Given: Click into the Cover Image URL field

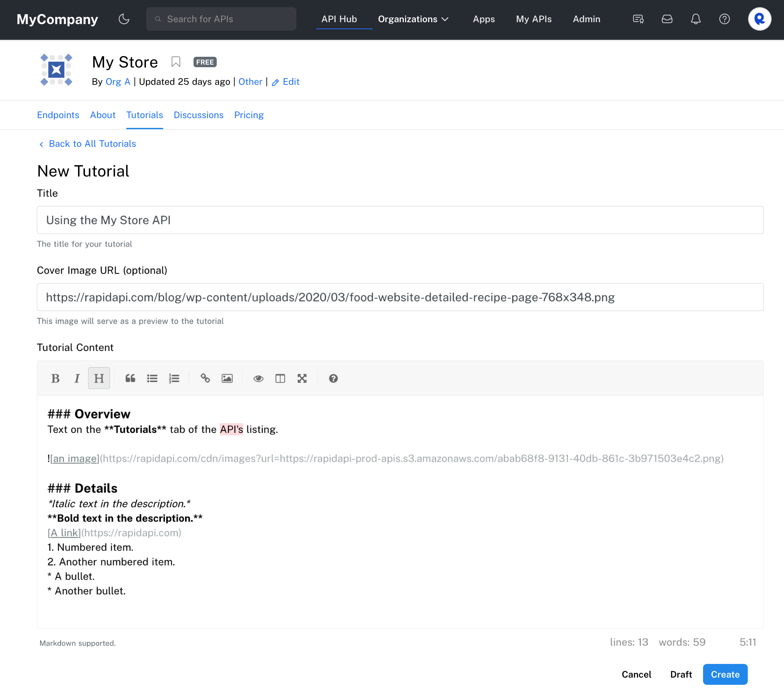Looking at the screenshot, I should tap(400, 297).
